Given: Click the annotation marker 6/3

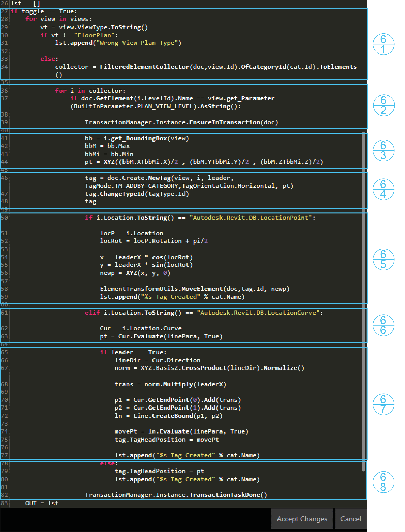Looking at the screenshot, I should (x=383, y=151).
